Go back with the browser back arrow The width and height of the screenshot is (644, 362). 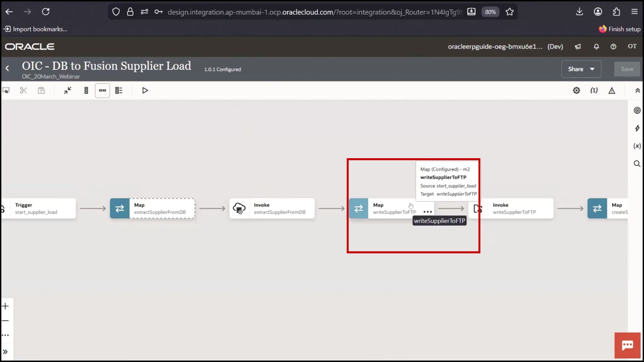point(9,12)
